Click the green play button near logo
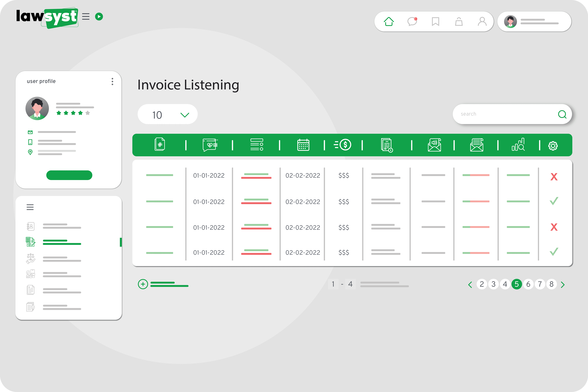588x392 pixels. 99,16
